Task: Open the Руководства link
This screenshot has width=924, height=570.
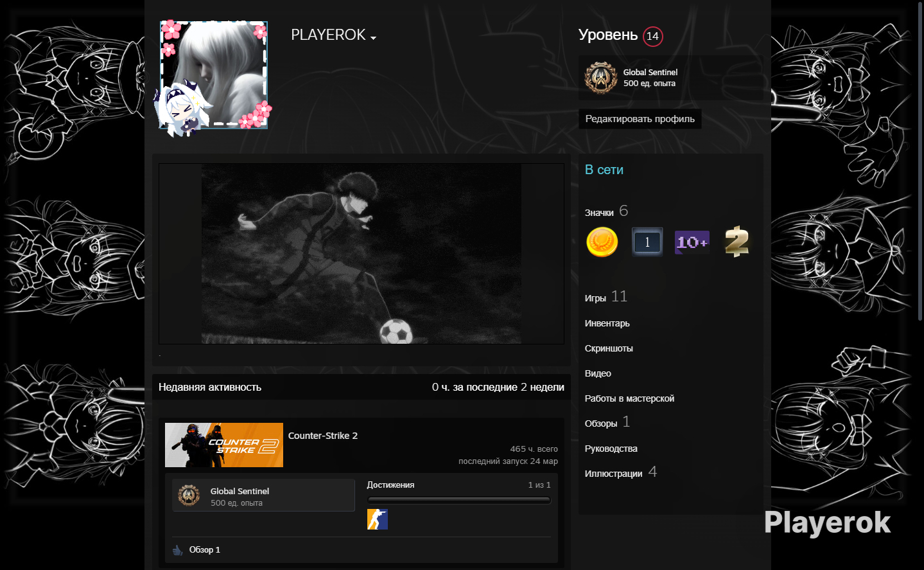Action: point(611,449)
